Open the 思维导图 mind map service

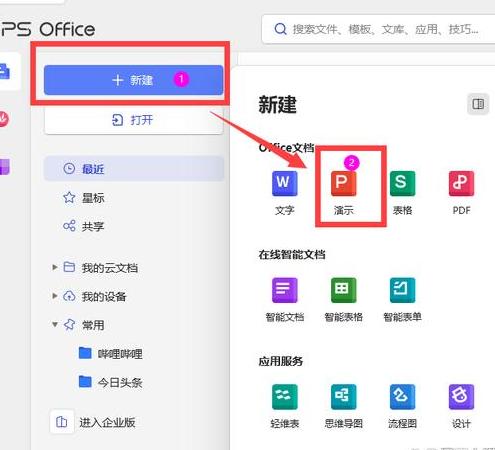pos(343,406)
